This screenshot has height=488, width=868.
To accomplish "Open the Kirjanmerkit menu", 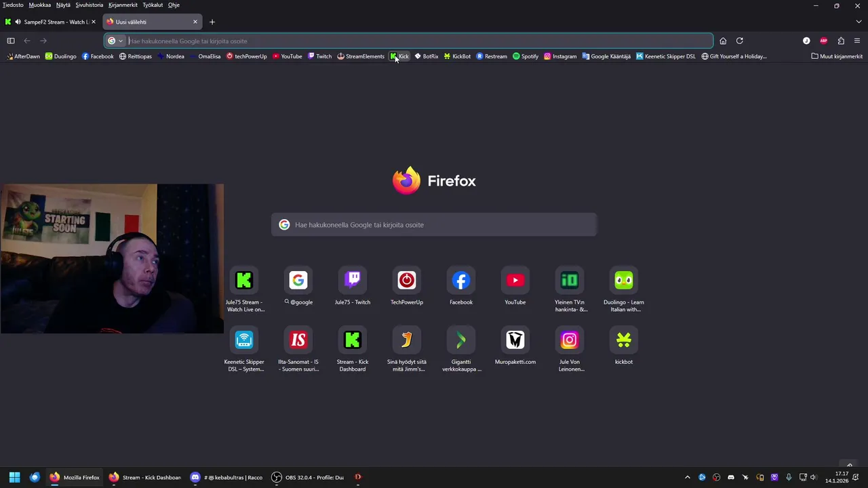I will point(123,5).
